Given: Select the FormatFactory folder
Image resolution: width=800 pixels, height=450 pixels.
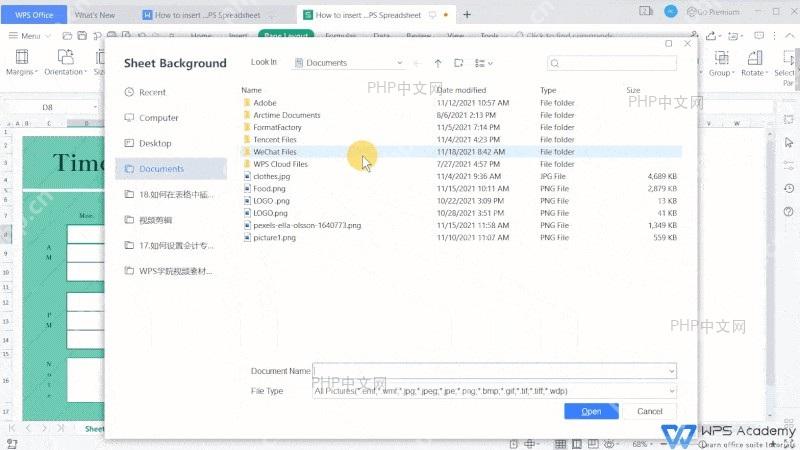Looking at the screenshot, I should 462,127.
